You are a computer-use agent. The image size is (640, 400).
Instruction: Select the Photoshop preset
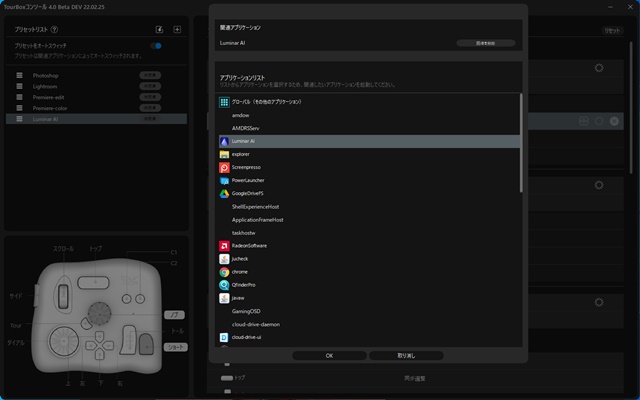[96, 76]
